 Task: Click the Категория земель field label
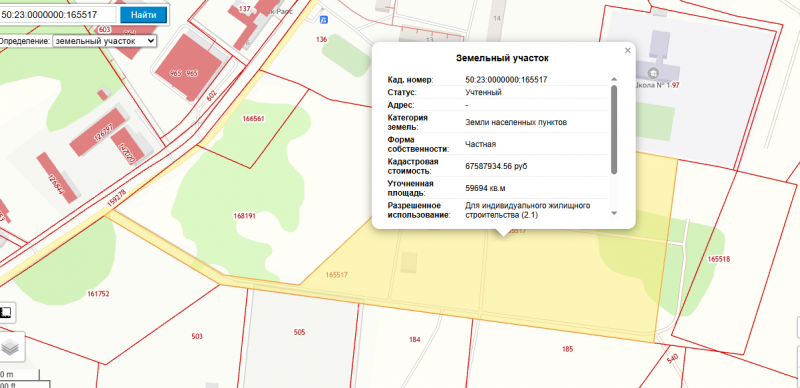[408, 123]
